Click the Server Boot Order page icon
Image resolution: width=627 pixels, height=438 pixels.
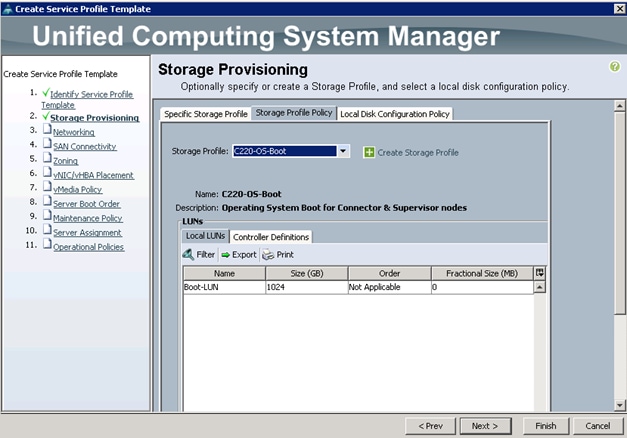click(47, 202)
